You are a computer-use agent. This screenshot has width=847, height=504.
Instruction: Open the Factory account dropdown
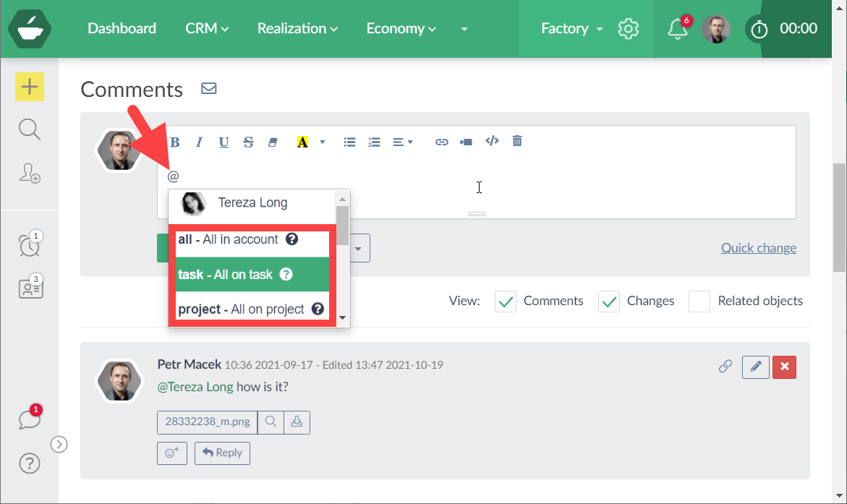pos(571,29)
